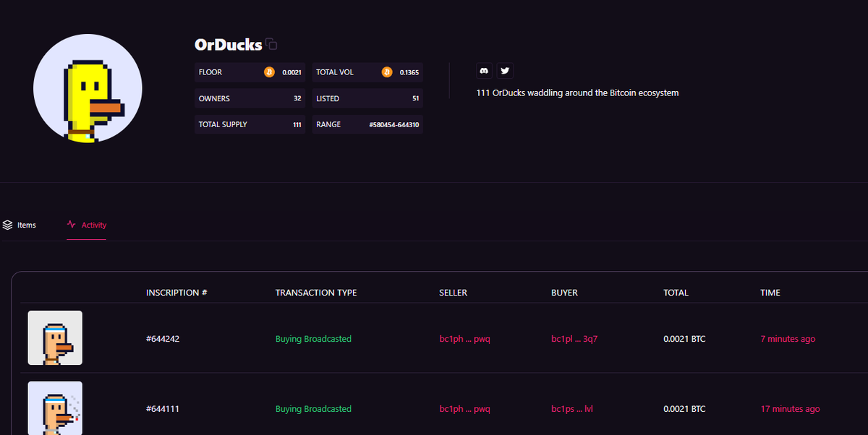The height and width of the screenshot is (435, 868).
Task: Click the OrDucks collection title
Action: 228,44
